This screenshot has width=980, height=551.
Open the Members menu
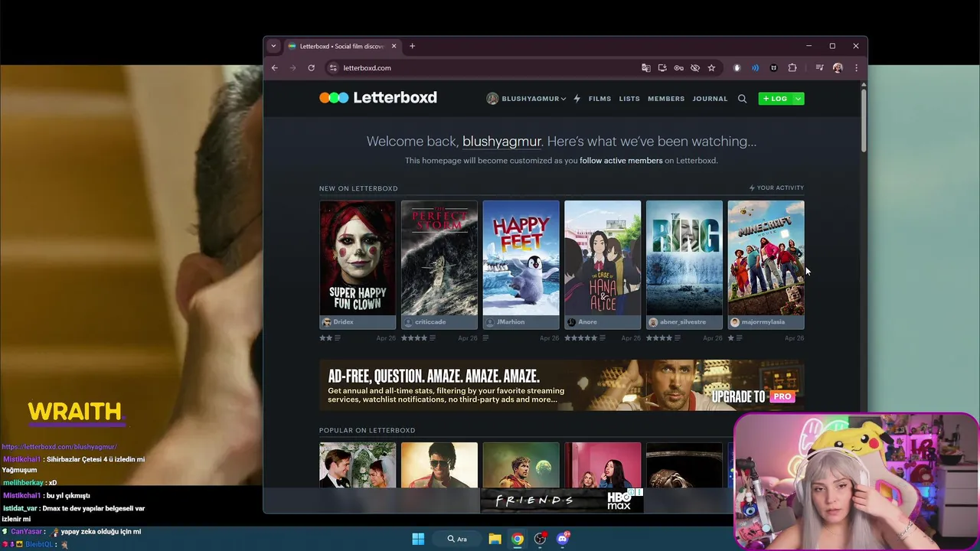[x=666, y=99]
